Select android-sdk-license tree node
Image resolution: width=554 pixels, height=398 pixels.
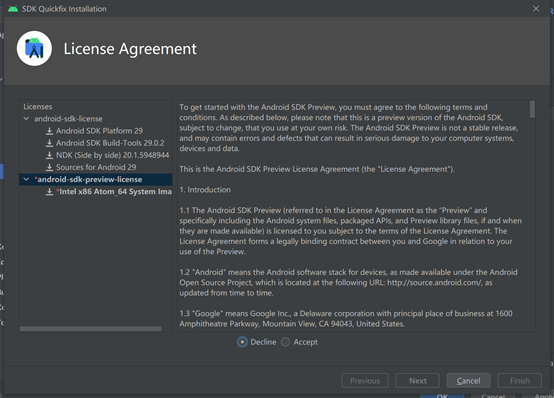click(x=68, y=119)
